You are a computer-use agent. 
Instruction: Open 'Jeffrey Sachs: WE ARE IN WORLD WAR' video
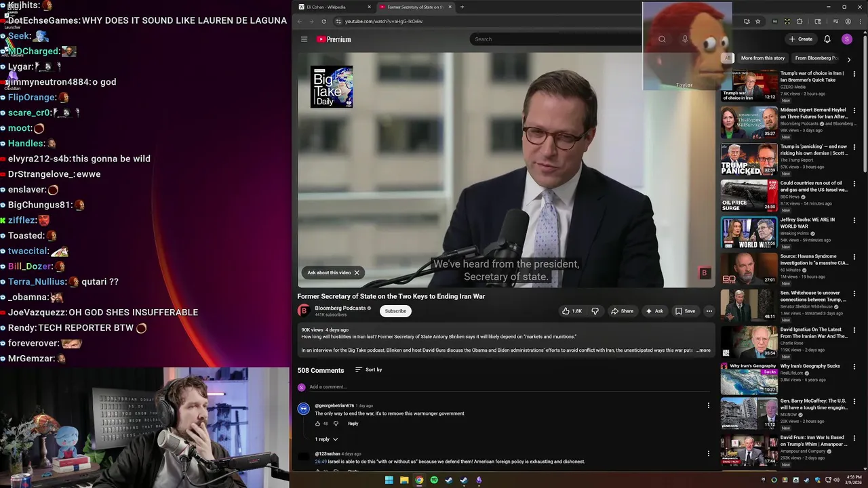pyautogui.click(x=808, y=223)
